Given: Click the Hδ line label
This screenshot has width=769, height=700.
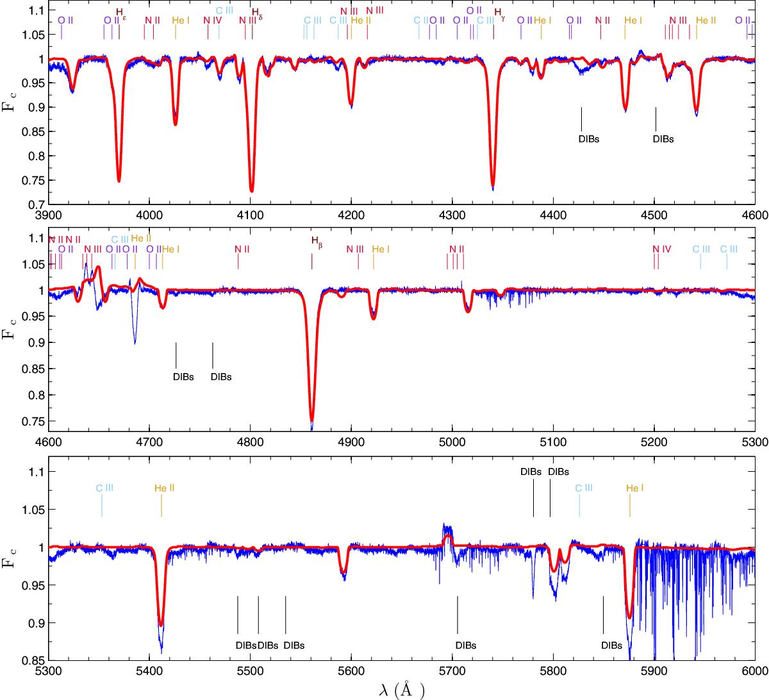Looking at the screenshot, I should (x=256, y=13).
